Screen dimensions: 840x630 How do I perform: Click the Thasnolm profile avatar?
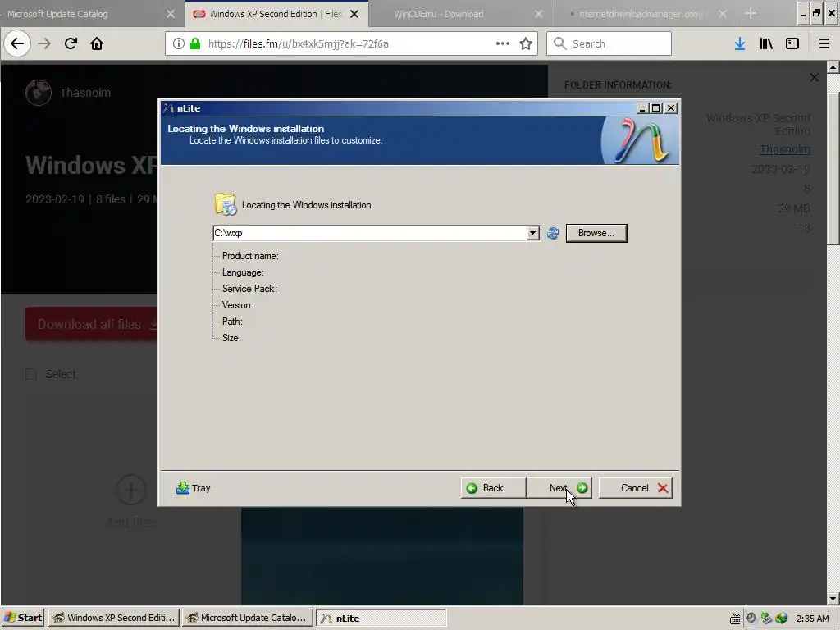coord(39,93)
